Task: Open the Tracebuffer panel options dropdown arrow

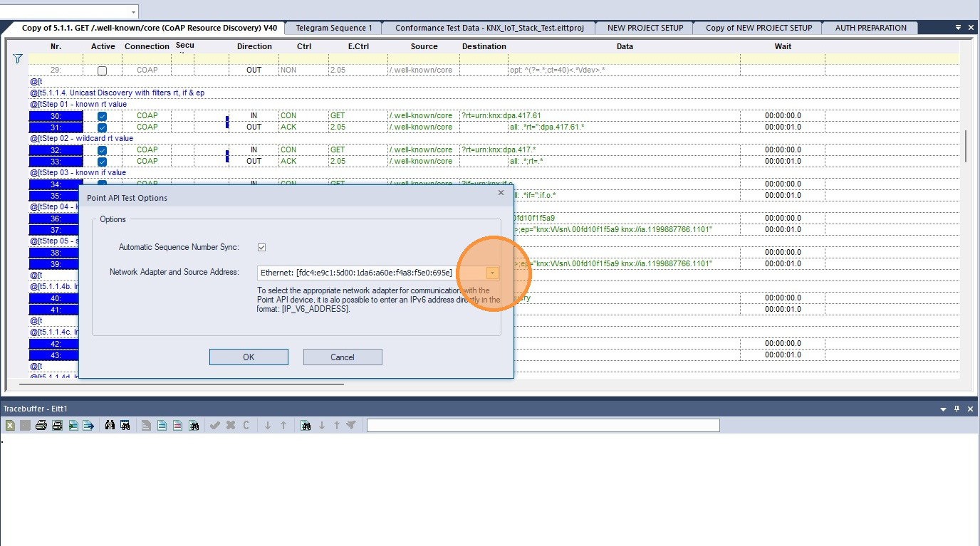Action: [x=944, y=409]
